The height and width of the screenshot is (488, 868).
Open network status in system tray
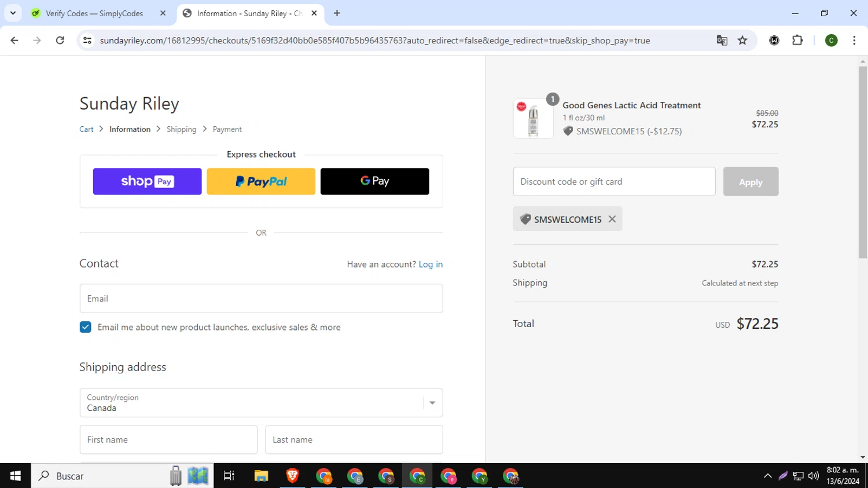[799, 476]
